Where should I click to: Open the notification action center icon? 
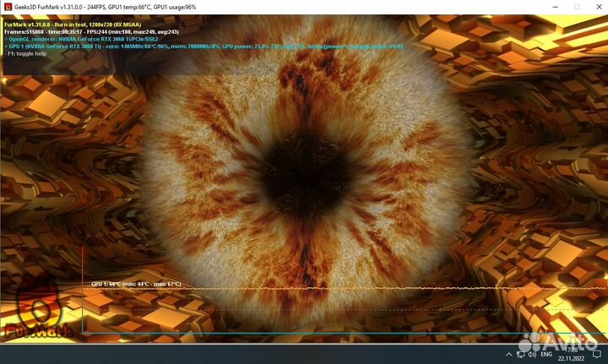point(597,355)
